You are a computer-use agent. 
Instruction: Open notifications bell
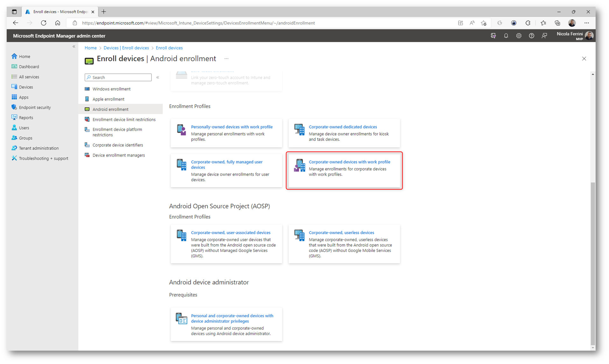point(506,36)
